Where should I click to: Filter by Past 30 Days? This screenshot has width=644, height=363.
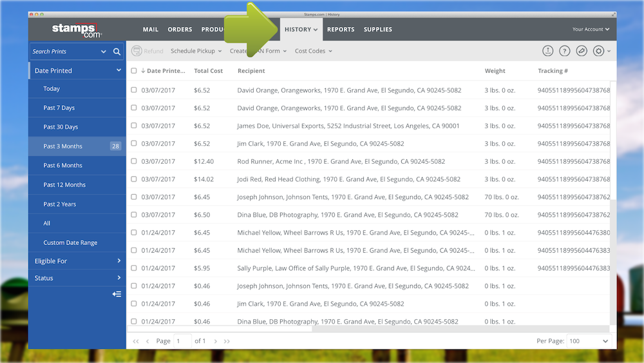(x=61, y=127)
